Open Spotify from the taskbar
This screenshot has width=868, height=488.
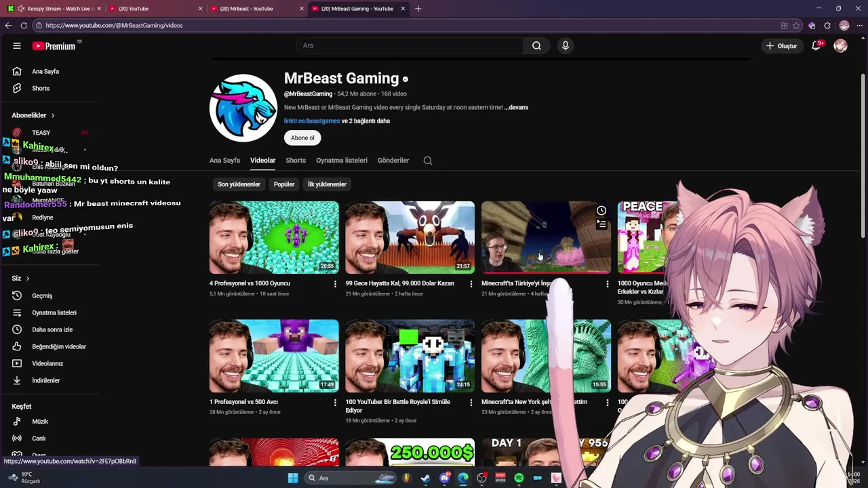click(519, 478)
